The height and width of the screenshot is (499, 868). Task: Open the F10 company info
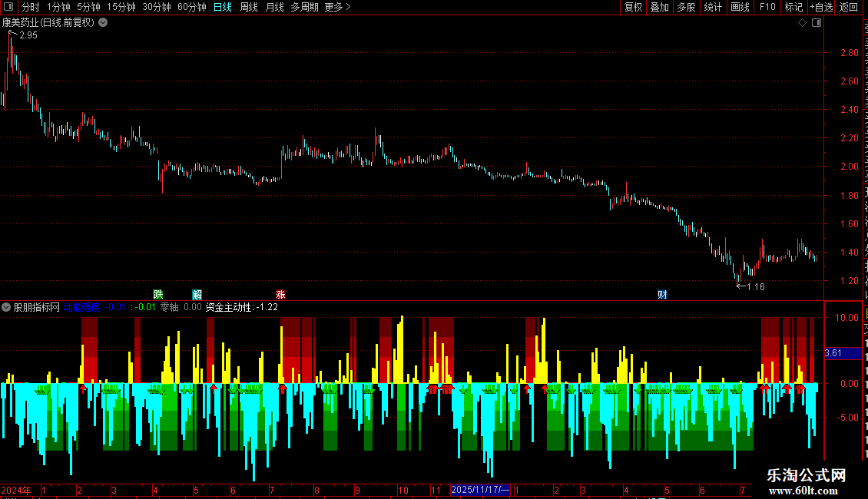[x=767, y=7]
